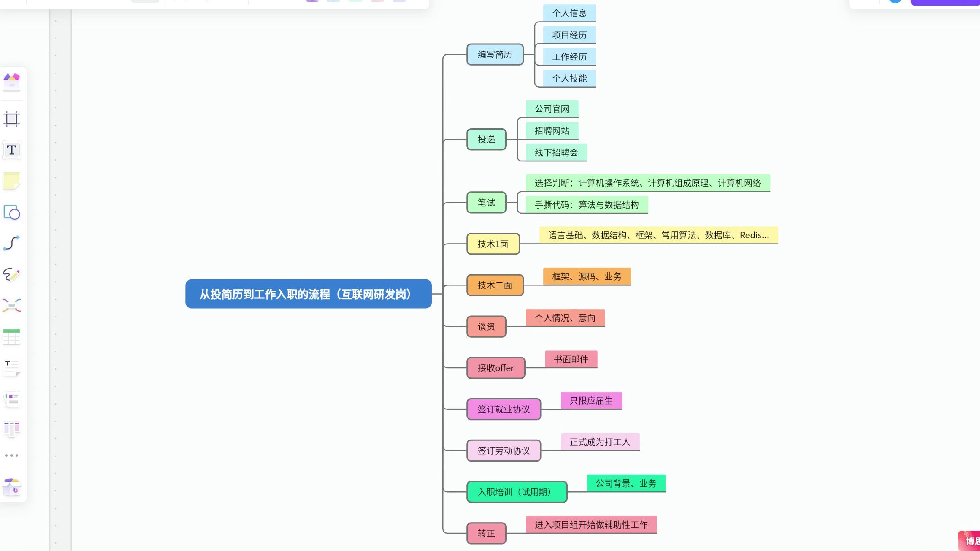Select the Kanban board tool
Viewport: 980px width, 551px height.
click(x=12, y=429)
